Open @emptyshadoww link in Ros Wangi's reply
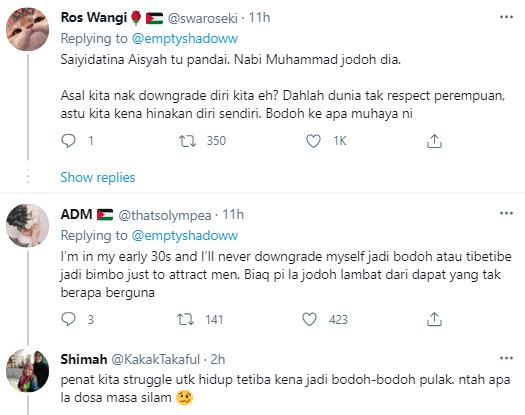This screenshot has height=415, width=525. point(185,39)
